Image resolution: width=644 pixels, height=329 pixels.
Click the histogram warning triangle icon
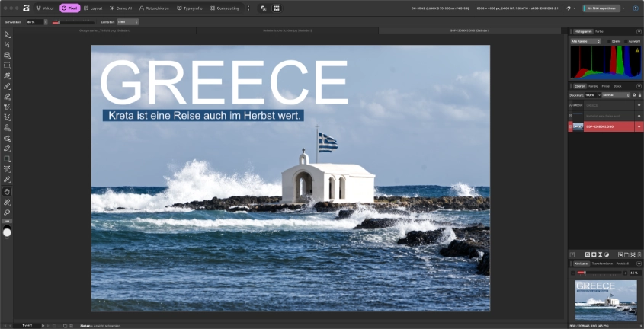click(x=637, y=50)
